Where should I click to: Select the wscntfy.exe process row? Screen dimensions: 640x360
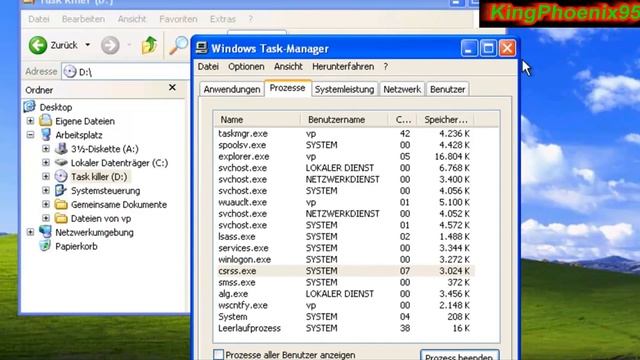pos(344,305)
